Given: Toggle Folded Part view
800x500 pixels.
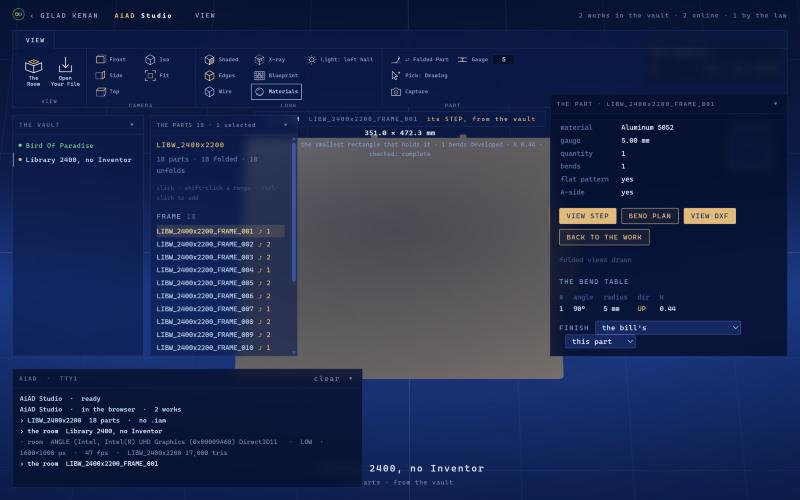Looking at the screenshot, I should (420, 60).
